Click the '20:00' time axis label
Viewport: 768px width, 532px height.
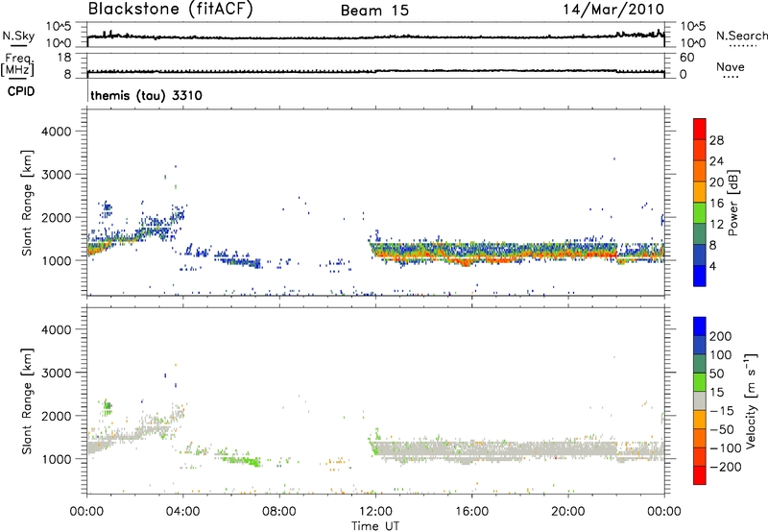point(567,512)
